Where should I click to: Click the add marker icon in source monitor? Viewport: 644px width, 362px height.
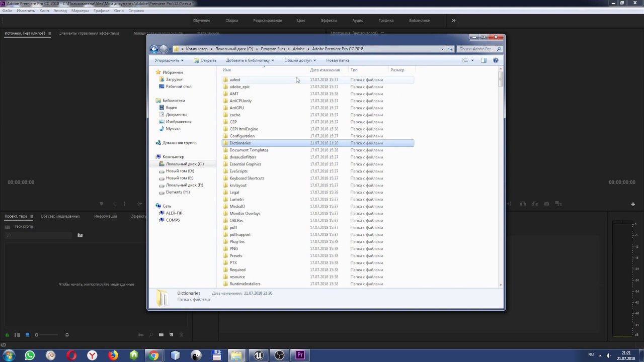101,204
